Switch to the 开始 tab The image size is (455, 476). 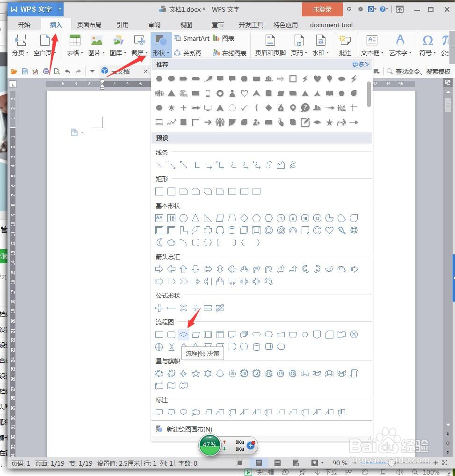click(24, 25)
